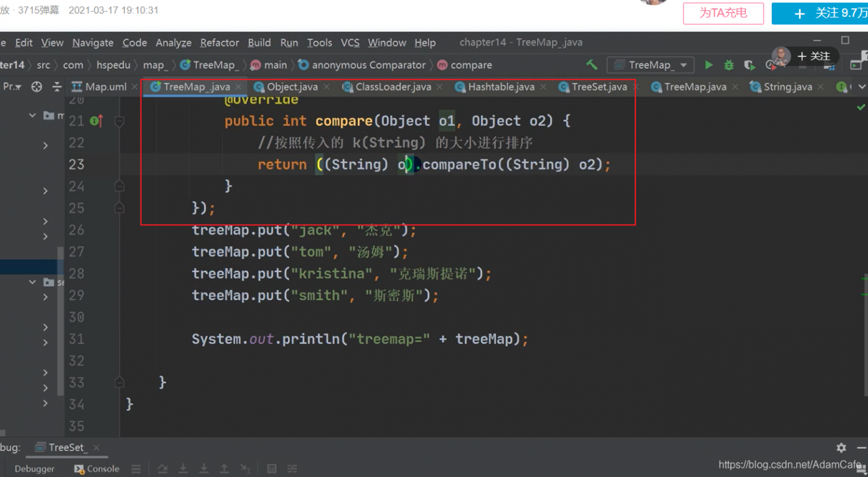Screen dimensions: 868x477
Task: Click the fold end marker at line 33
Action: tap(119, 382)
